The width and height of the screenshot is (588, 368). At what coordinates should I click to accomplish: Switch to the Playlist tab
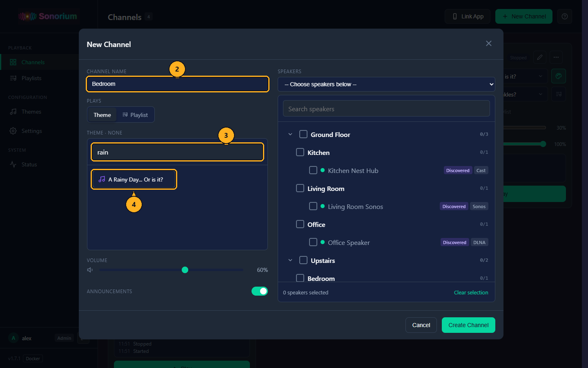tap(135, 115)
